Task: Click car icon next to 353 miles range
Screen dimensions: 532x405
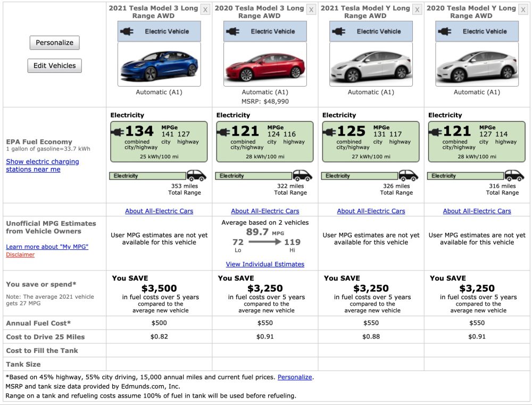Action: tap(197, 176)
